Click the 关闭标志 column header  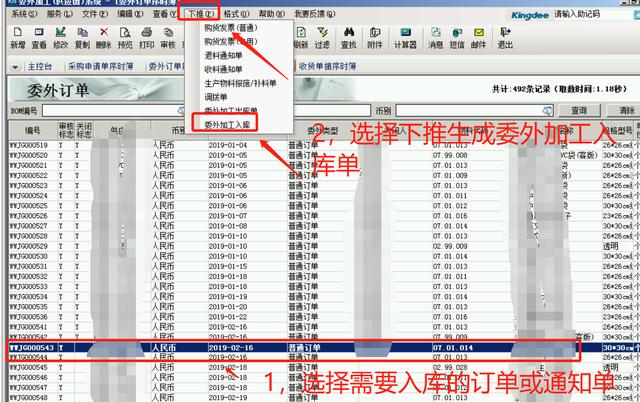84,131
